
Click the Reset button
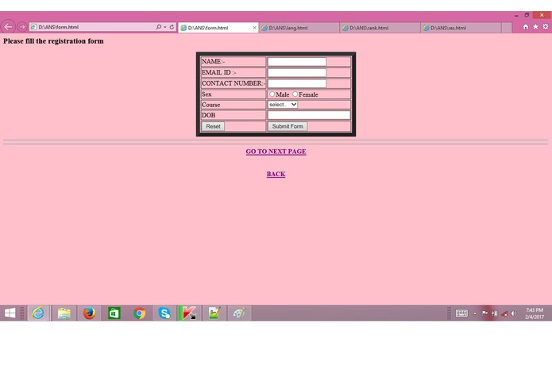point(213,126)
